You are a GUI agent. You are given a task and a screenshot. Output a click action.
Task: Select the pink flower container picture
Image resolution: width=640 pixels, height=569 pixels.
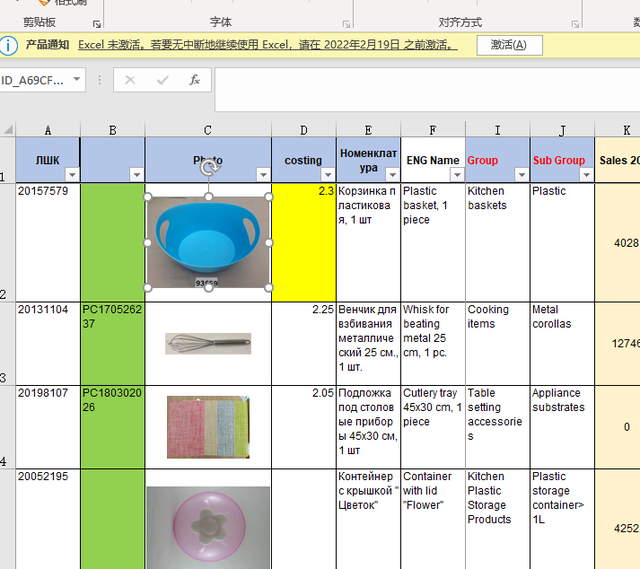pyautogui.click(x=208, y=527)
